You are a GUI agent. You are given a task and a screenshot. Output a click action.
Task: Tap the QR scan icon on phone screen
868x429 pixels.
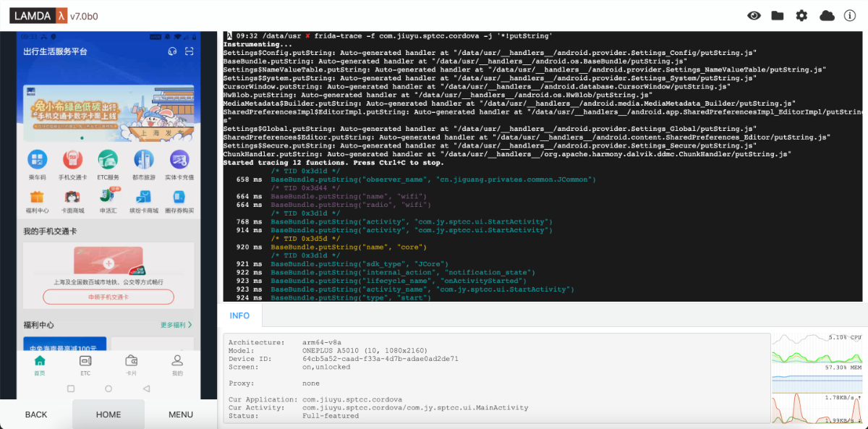(x=190, y=51)
